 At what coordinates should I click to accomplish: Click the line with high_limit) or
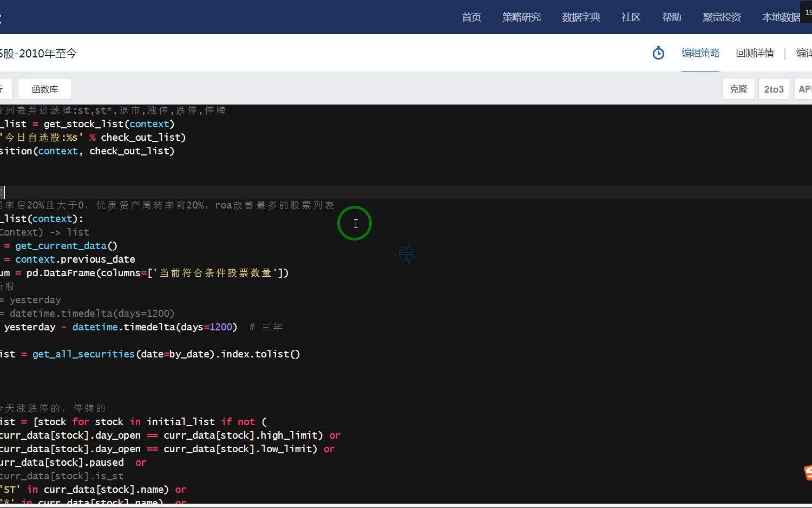pos(170,435)
